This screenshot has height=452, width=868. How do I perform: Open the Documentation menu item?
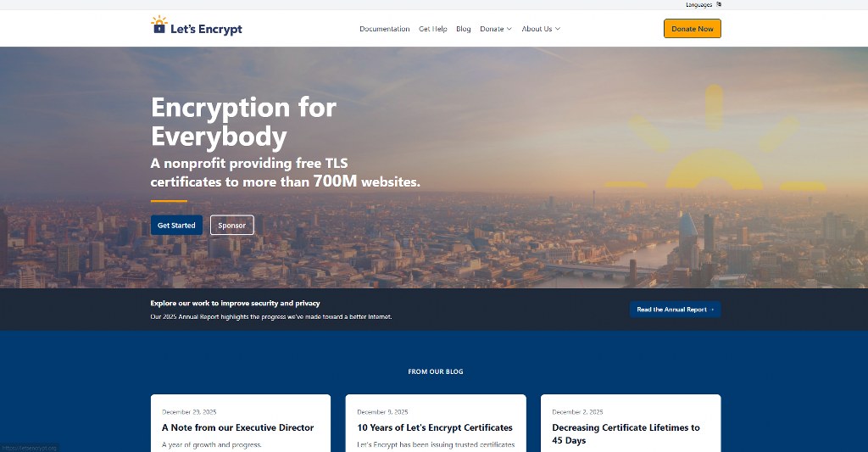click(x=385, y=29)
